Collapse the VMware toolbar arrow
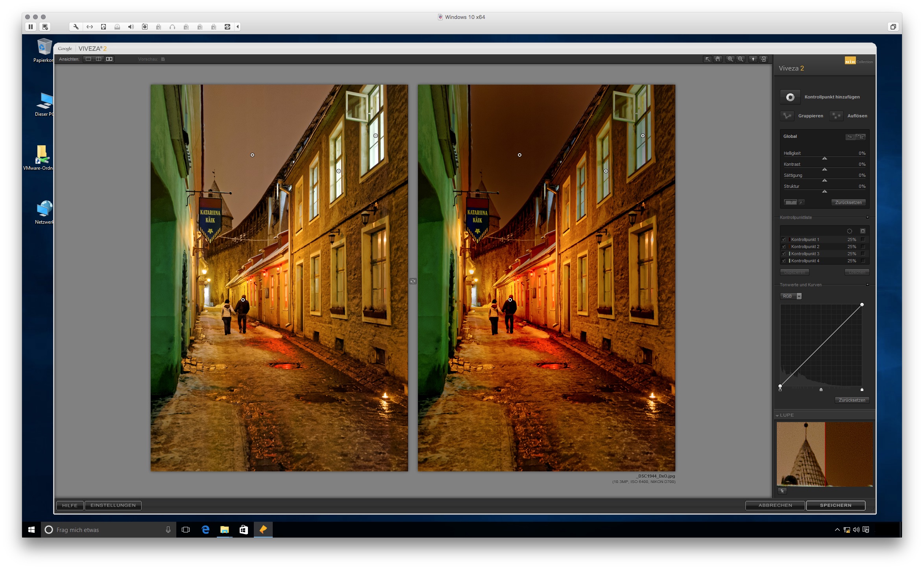 point(238,27)
